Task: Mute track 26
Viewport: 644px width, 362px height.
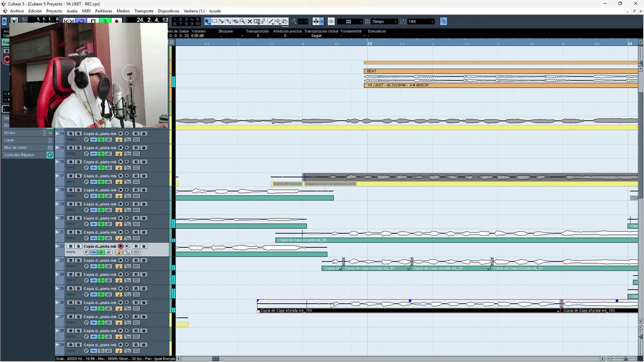Action: point(70,302)
